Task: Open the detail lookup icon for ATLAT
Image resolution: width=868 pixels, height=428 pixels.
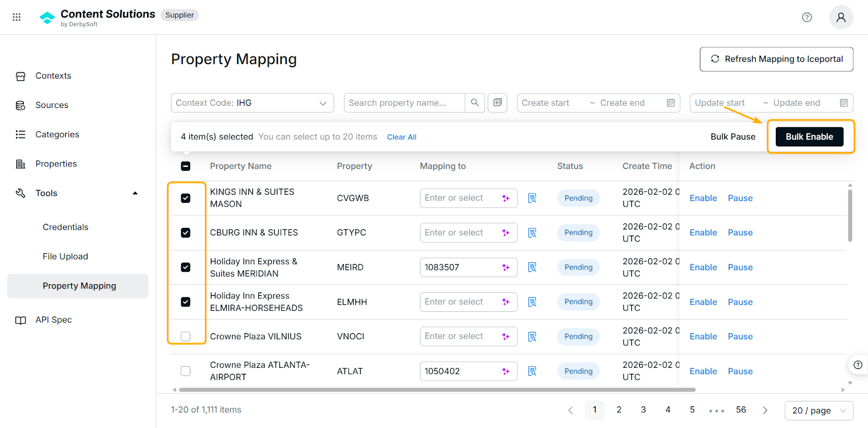Action: click(532, 371)
